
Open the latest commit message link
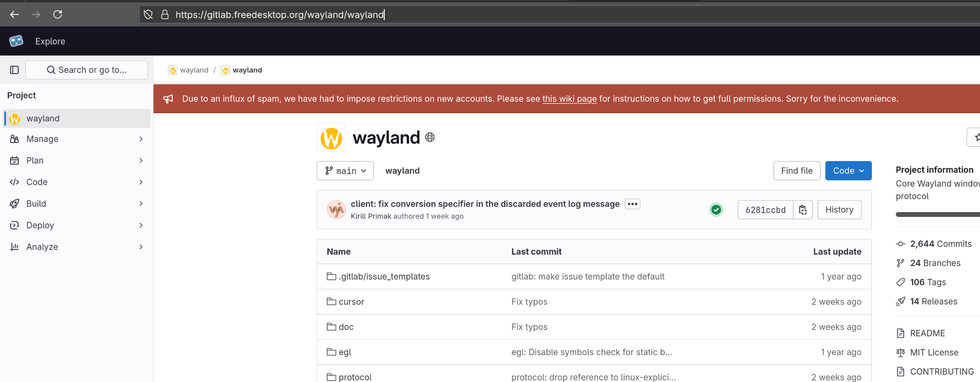pyautogui.click(x=485, y=204)
